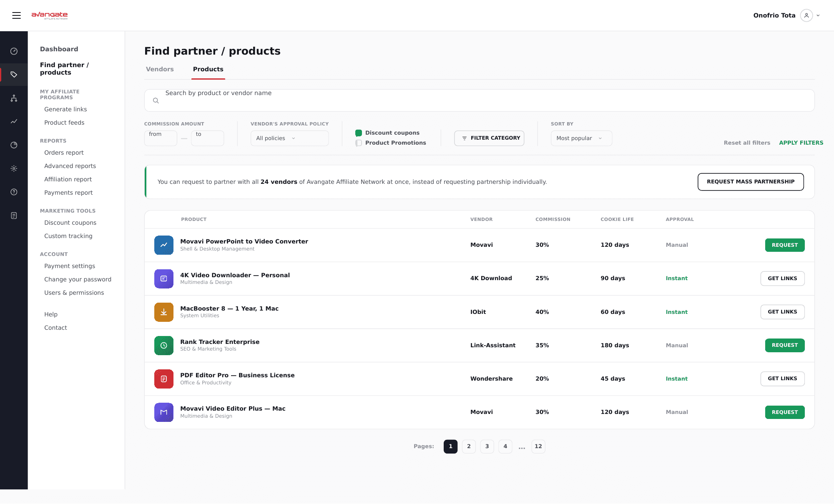Request partnership for Rank Tracker Enterprise
The width and height of the screenshot is (834, 504).
click(785, 345)
